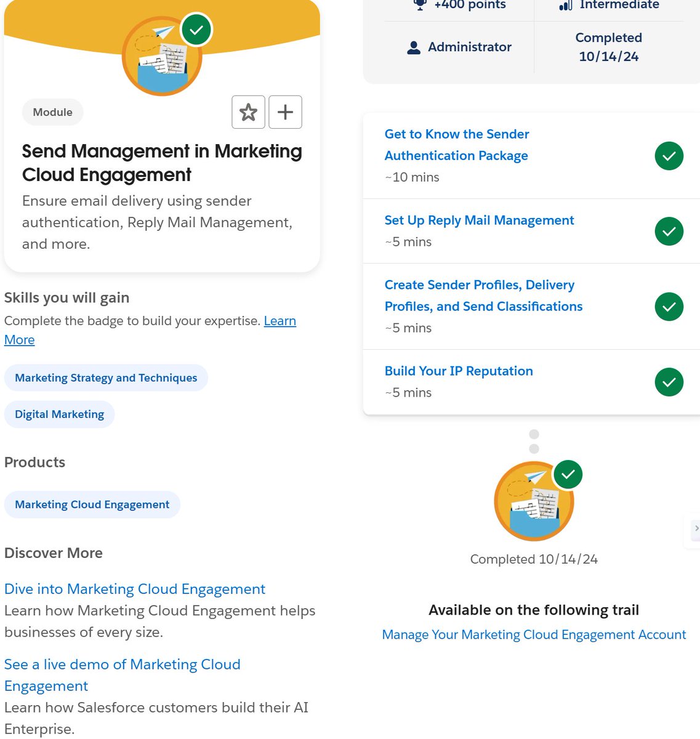This screenshot has width=700, height=739.
Task: Click the completed badge image below units
Action: point(534,501)
